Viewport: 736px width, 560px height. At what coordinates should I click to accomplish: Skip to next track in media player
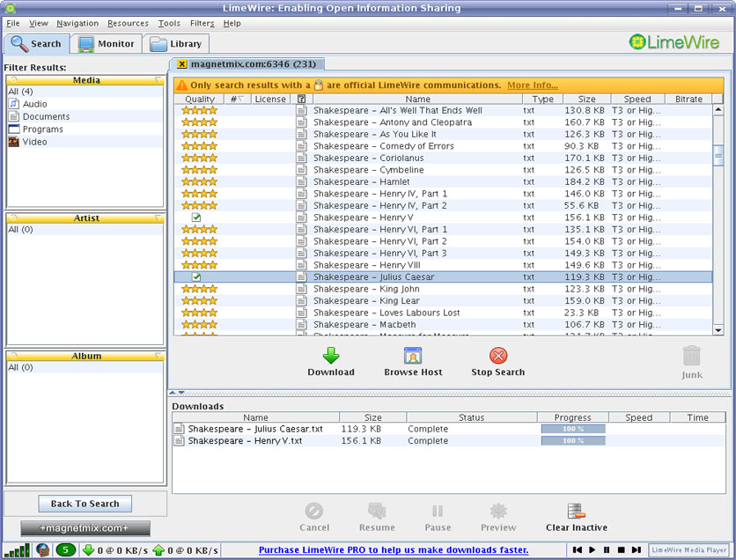point(636,549)
